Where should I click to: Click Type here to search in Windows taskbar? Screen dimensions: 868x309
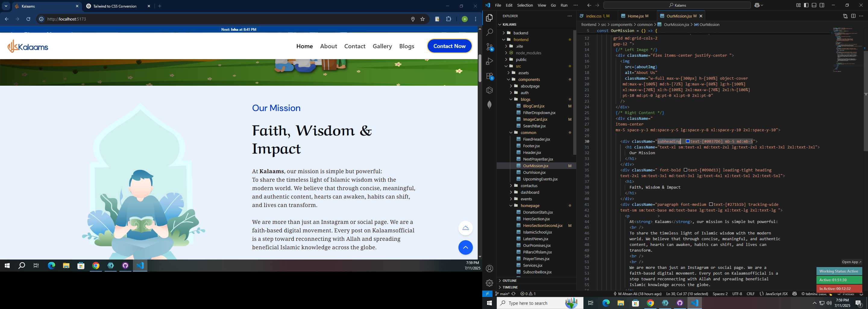tap(540, 303)
